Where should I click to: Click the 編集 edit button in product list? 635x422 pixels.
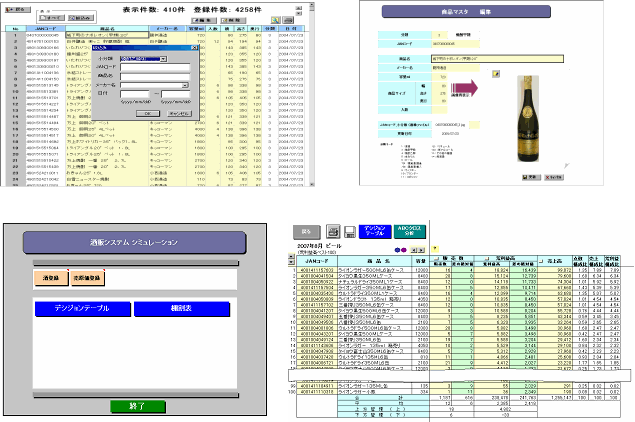204,20
